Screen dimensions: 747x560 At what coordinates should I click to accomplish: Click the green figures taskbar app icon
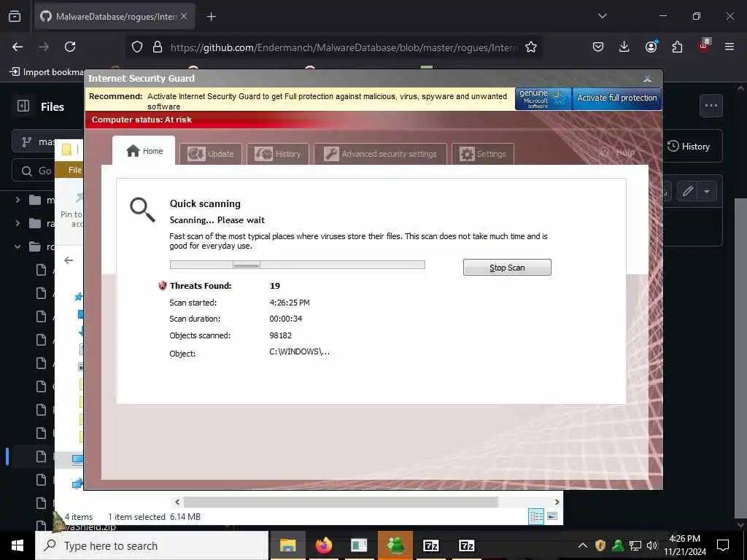[x=395, y=545]
